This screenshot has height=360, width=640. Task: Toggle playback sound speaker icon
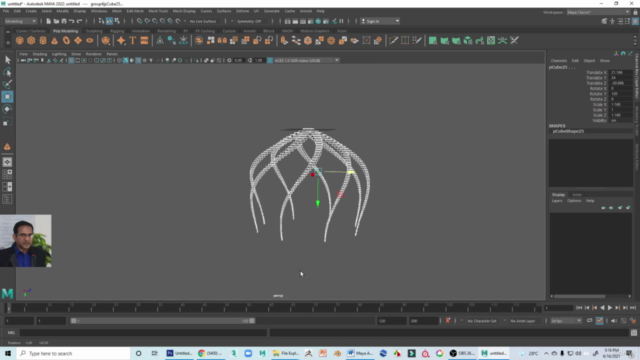(614, 321)
